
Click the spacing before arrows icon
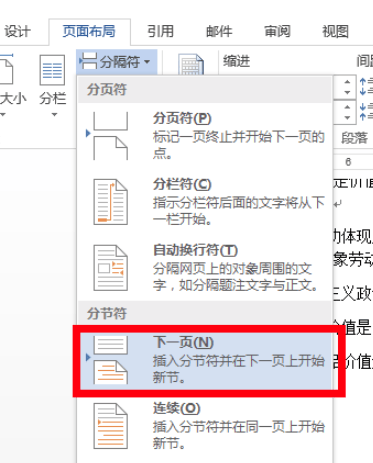click(x=366, y=86)
